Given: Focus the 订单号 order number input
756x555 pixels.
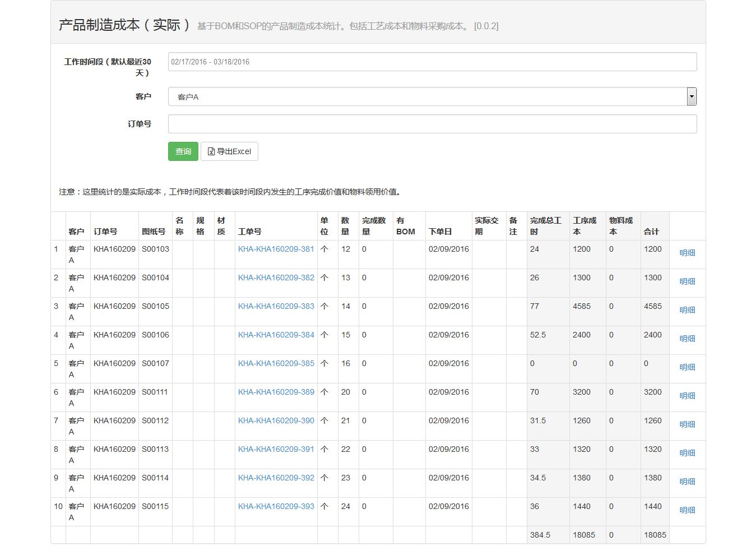Looking at the screenshot, I should 432,124.
